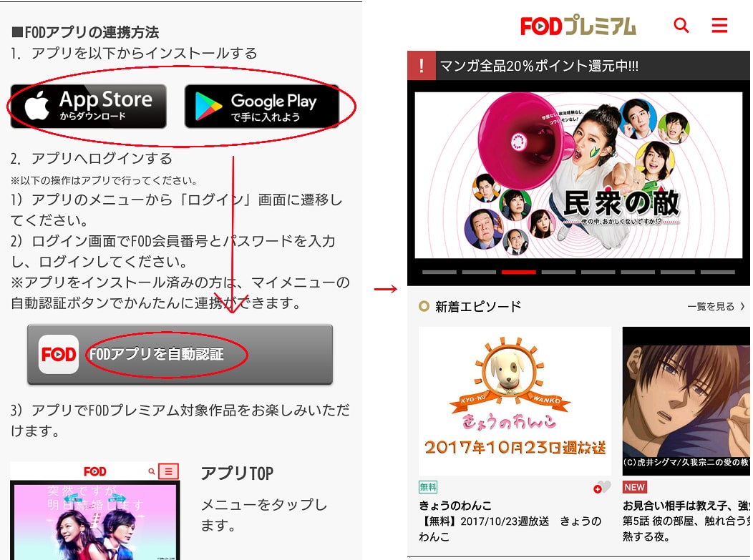Select the active red carousel indicator
Viewport: 753px width, 560px height.
pyautogui.click(x=519, y=272)
